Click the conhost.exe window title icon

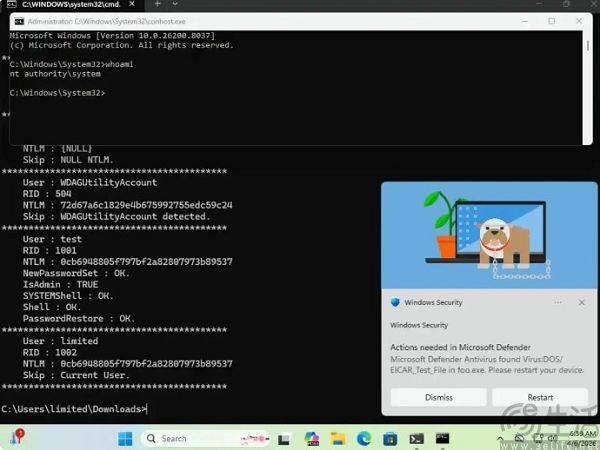coord(19,21)
